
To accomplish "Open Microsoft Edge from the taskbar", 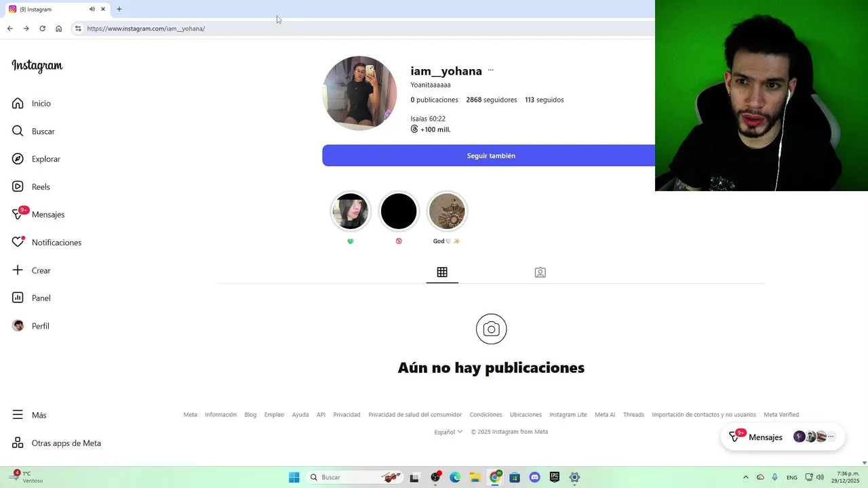I will (x=455, y=477).
